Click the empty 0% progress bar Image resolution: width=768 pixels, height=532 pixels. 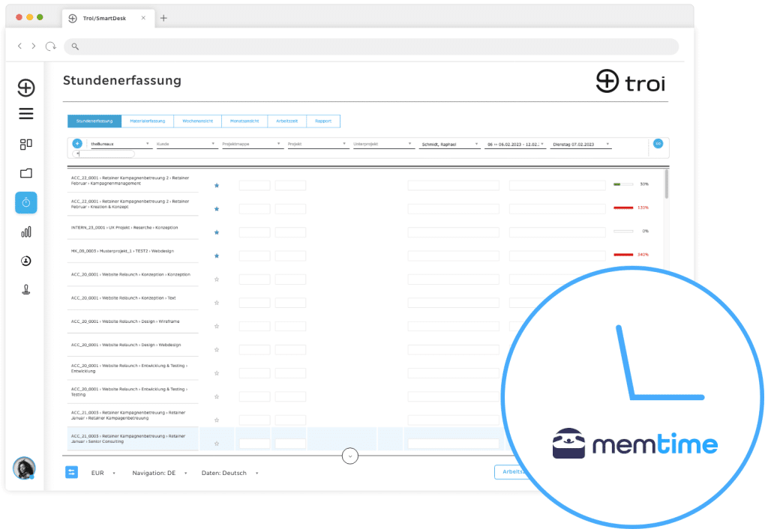(x=623, y=231)
